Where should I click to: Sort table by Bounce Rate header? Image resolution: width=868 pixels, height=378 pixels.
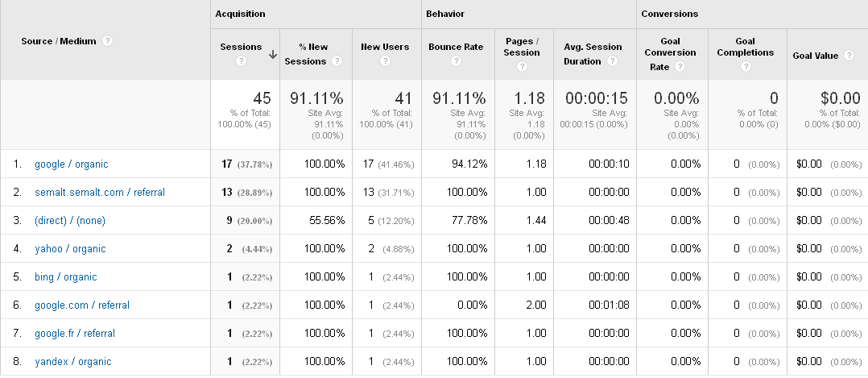[x=456, y=47]
